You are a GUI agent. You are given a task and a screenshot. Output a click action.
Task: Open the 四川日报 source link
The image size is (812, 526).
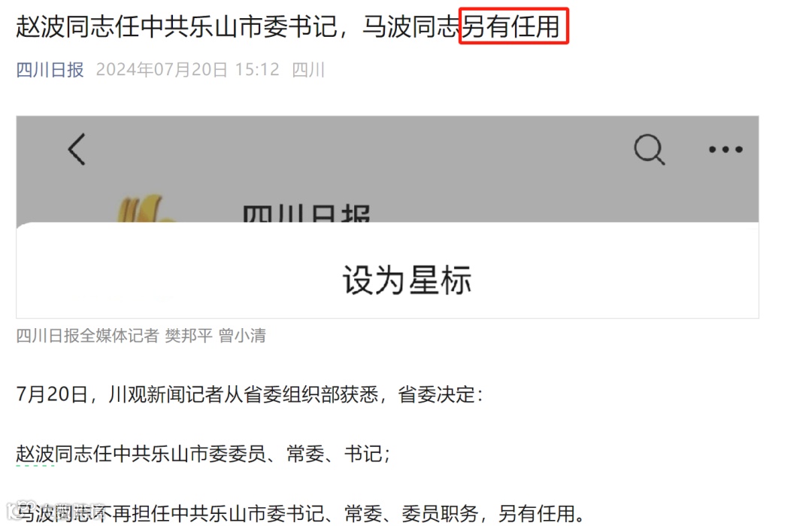[50, 69]
